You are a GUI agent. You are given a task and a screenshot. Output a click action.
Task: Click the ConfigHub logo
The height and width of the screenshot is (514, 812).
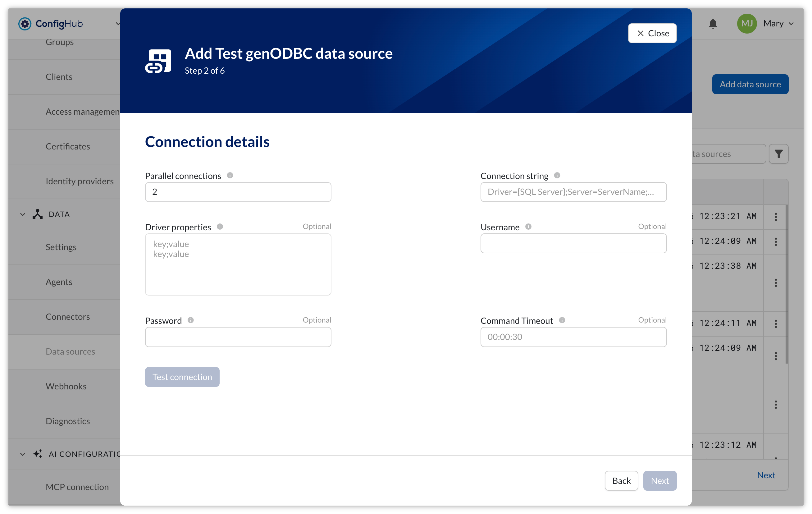51,24
